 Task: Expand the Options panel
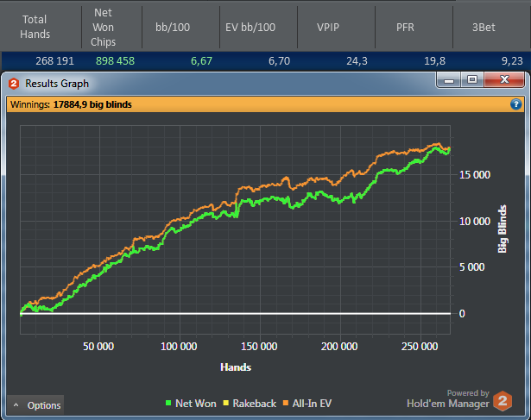click(x=35, y=405)
